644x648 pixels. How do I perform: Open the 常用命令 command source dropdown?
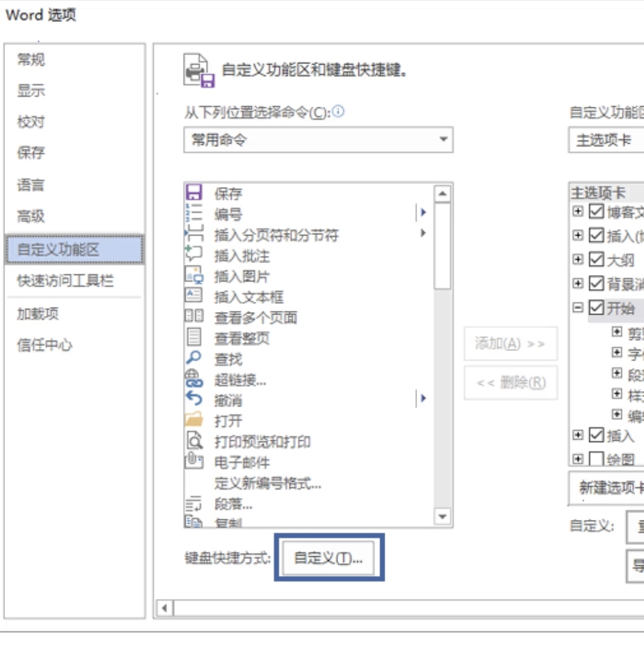[318, 139]
